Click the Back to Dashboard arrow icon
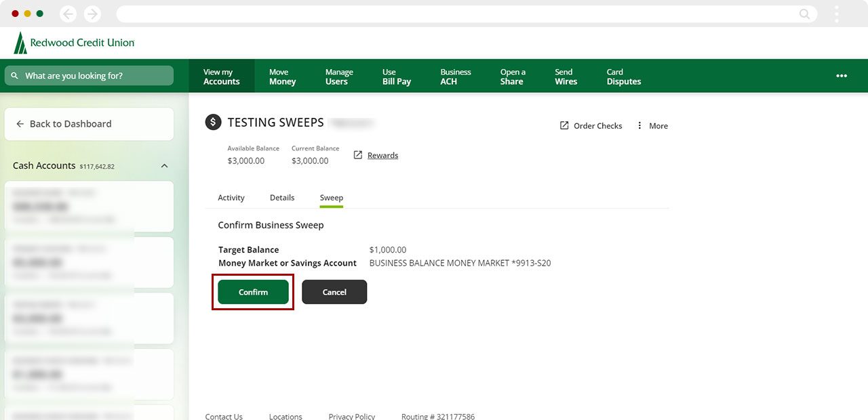Viewport: 868px width, 420px height. tap(20, 124)
